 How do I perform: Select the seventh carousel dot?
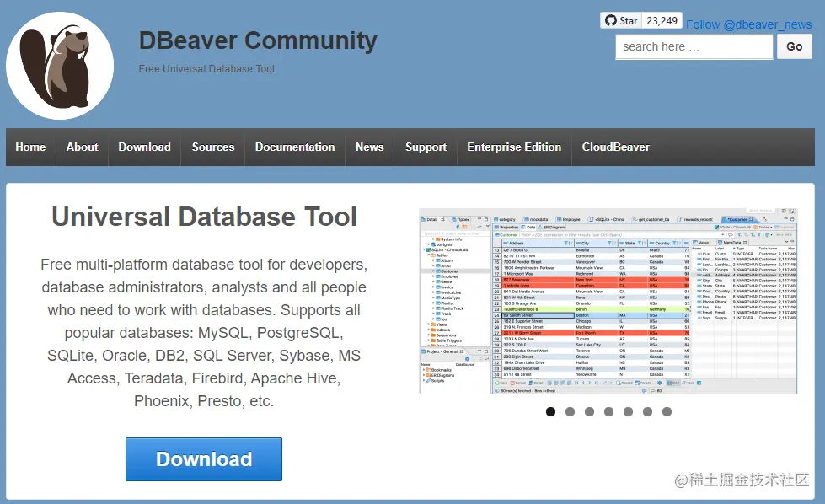(x=667, y=412)
